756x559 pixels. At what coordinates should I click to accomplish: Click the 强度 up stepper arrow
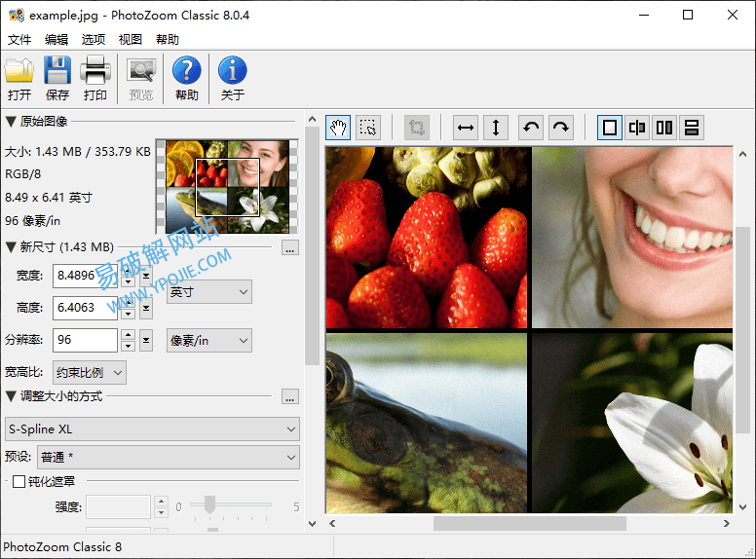click(x=161, y=502)
